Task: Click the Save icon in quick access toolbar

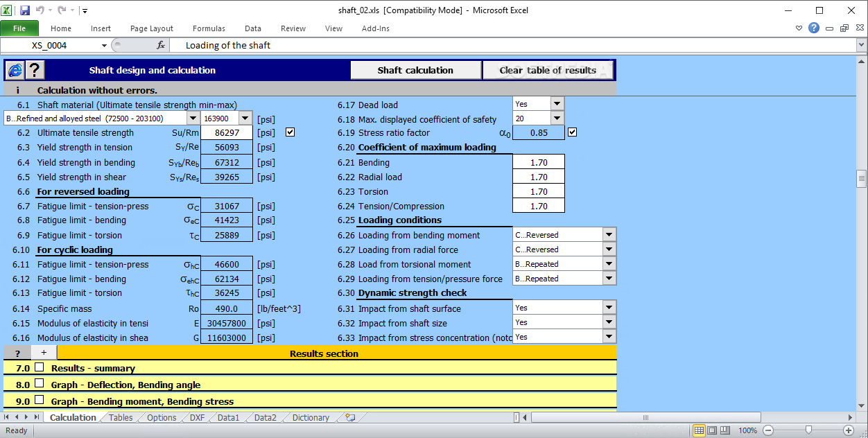Action: point(25,10)
